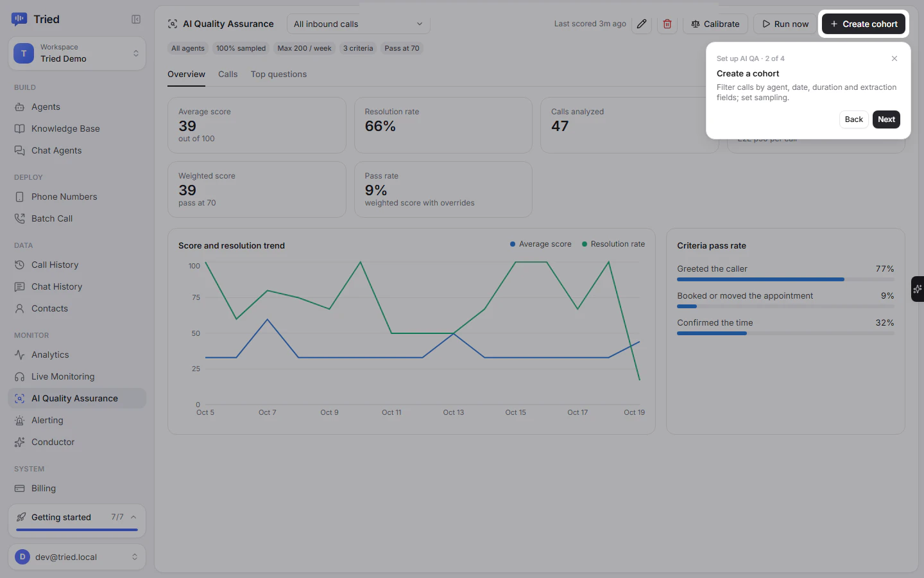The width and height of the screenshot is (924, 578).
Task: Click Confirmed the time progress bar
Action: point(785,333)
